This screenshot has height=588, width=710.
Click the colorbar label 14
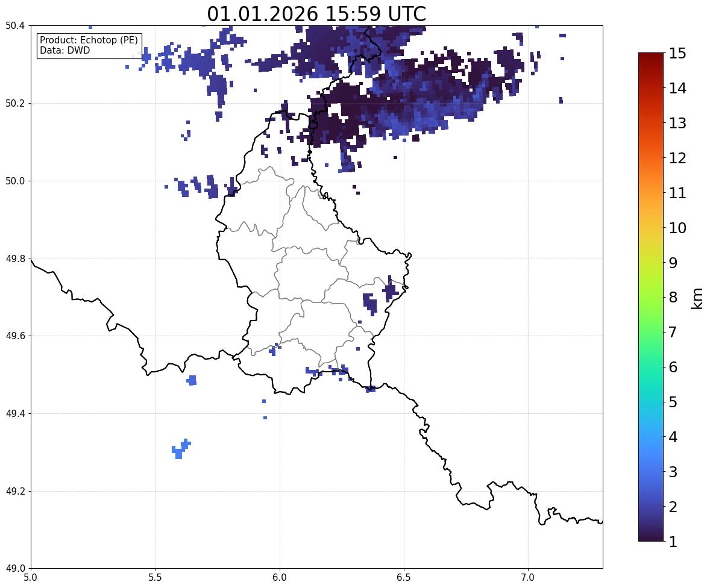pos(677,89)
